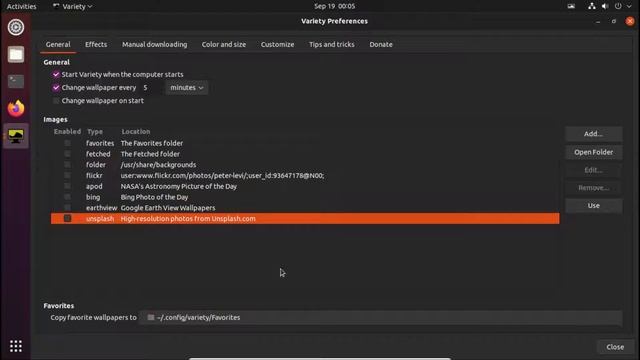Enable the flickr source checkbox
Viewport: 640px width, 360px height.
pyautogui.click(x=67, y=175)
